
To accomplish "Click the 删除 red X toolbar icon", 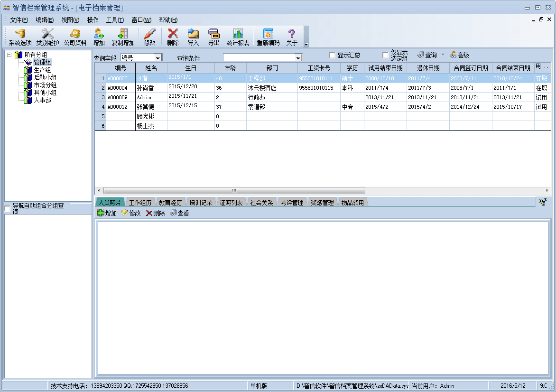I will point(173,37).
